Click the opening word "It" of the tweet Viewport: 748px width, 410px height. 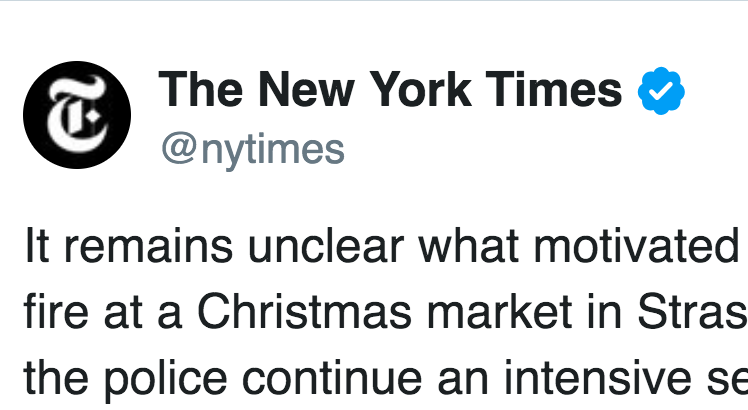[37, 245]
